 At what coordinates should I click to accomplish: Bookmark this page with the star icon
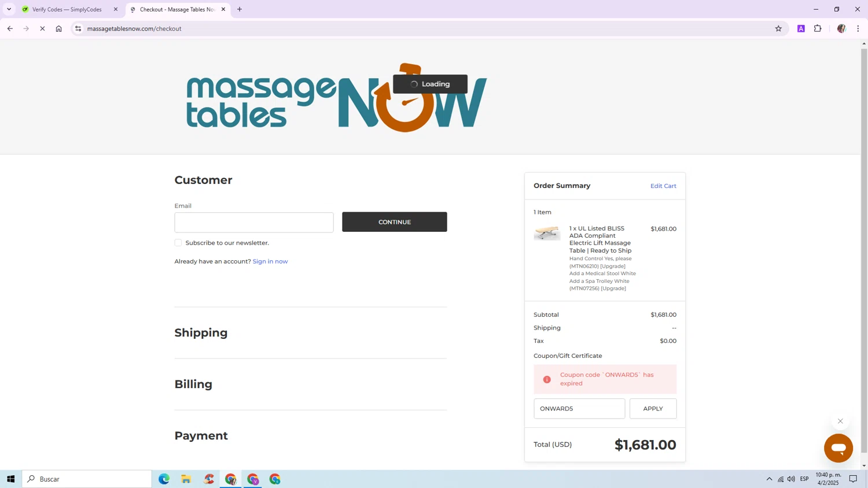tap(778, 28)
